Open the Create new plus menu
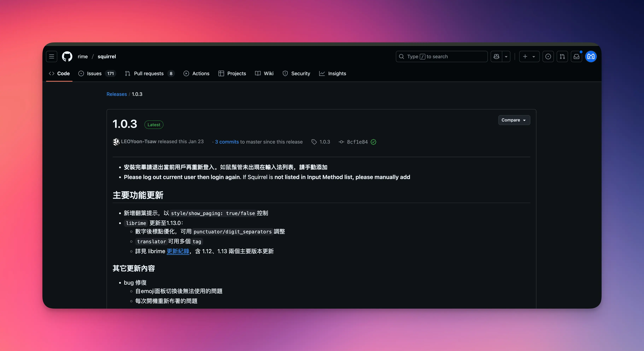Viewport: 644px width, 351px height. coord(529,56)
